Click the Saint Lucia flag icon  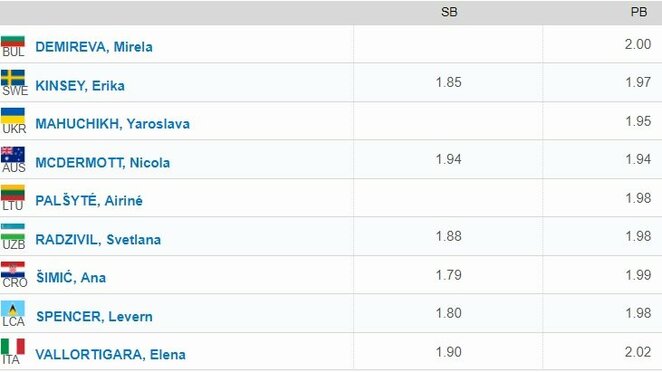(13, 309)
